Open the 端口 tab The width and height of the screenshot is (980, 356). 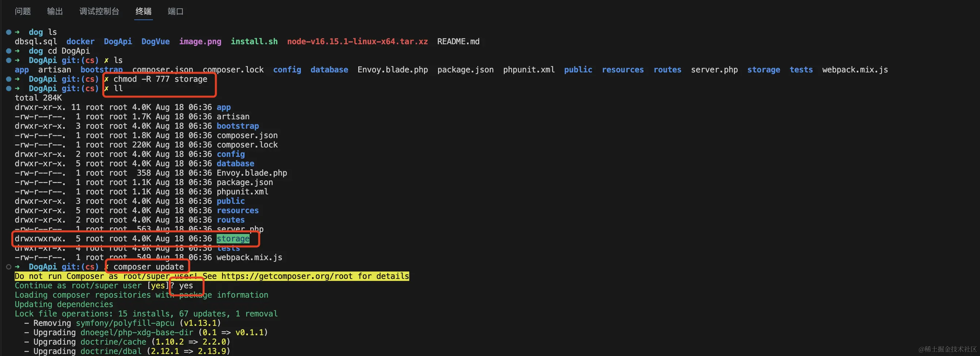click(175, 11)
